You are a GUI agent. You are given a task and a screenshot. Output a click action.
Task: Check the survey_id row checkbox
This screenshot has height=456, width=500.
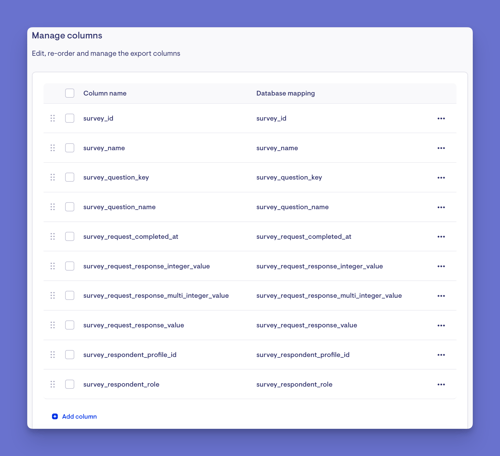click(x=70, y=118)
